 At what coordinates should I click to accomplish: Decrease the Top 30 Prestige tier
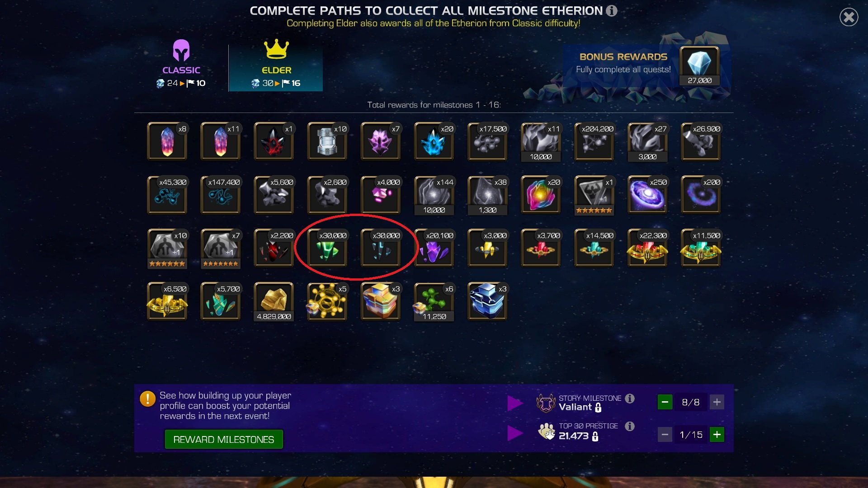point(665,435)
